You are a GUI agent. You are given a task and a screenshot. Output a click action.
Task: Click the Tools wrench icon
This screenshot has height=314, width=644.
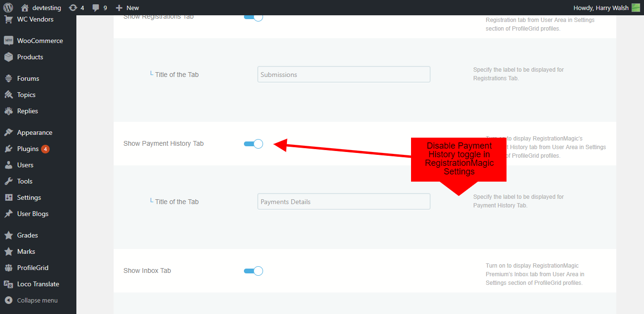pos(8,181)
